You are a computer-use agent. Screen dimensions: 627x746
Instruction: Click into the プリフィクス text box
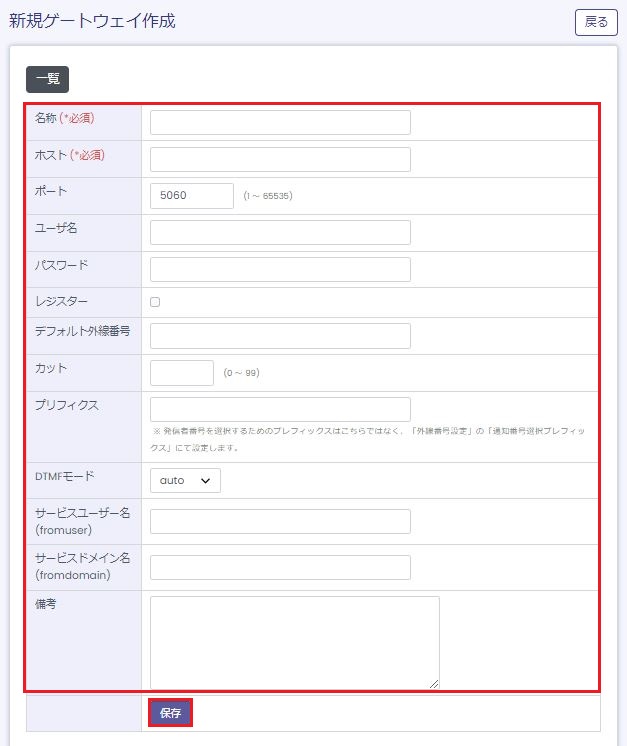(280, 409)
